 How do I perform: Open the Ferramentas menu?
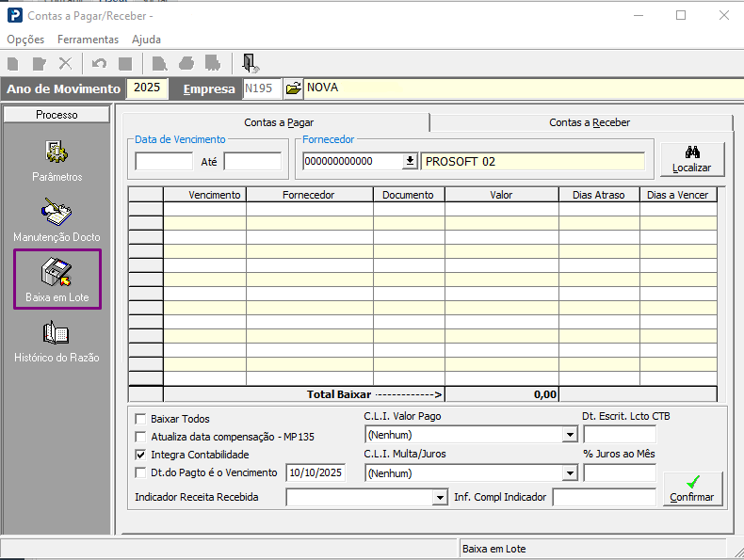88,40
